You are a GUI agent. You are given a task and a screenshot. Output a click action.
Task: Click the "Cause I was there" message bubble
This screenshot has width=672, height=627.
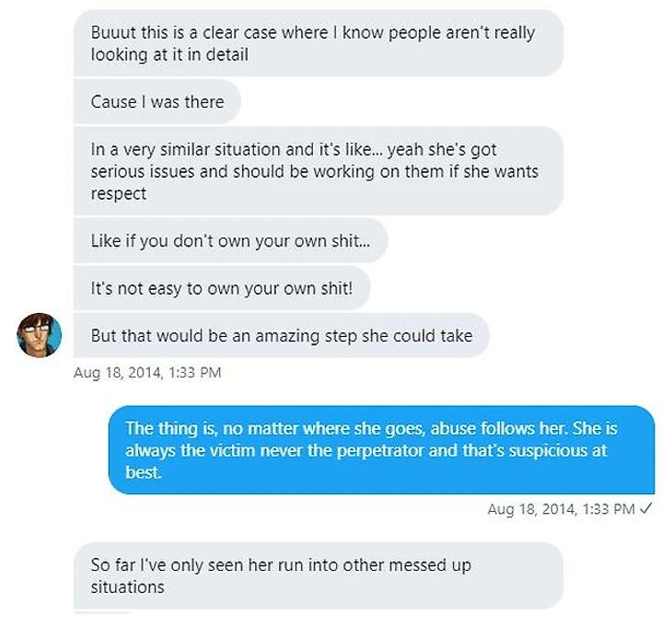(157, 102)
